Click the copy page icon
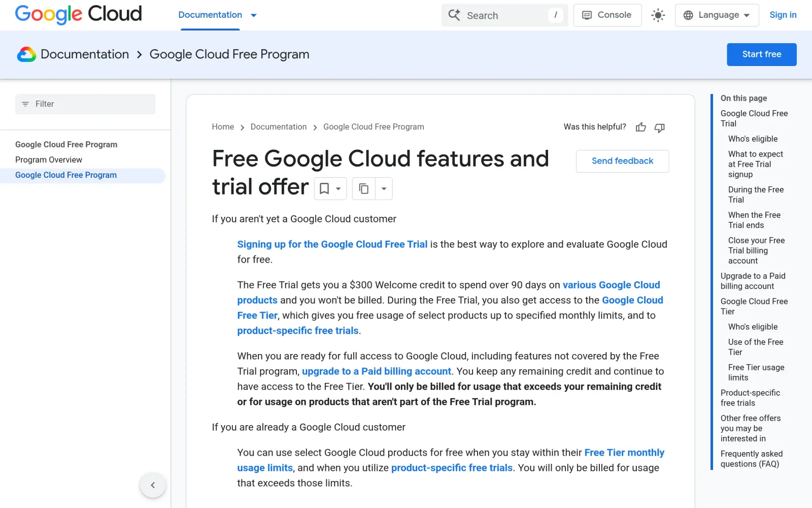Image resolution: width=812 pixels, height=508 pixels. (x=364, y=188)
